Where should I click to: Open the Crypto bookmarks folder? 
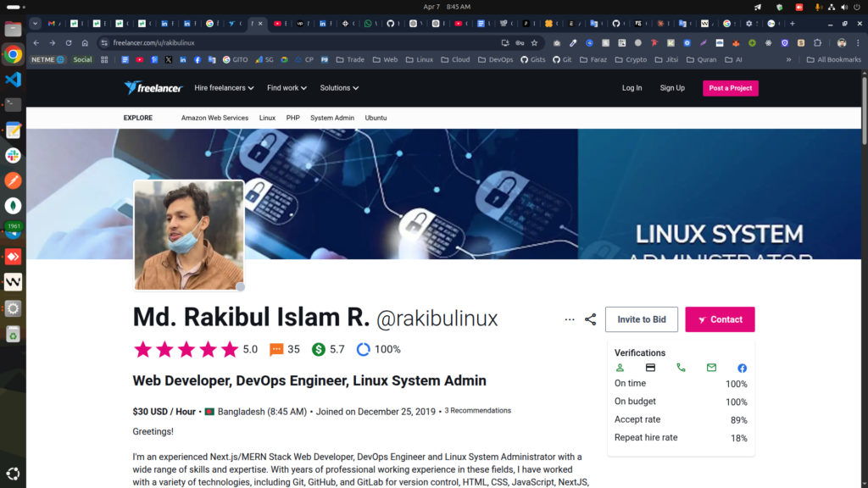click(x=631, y=59)
